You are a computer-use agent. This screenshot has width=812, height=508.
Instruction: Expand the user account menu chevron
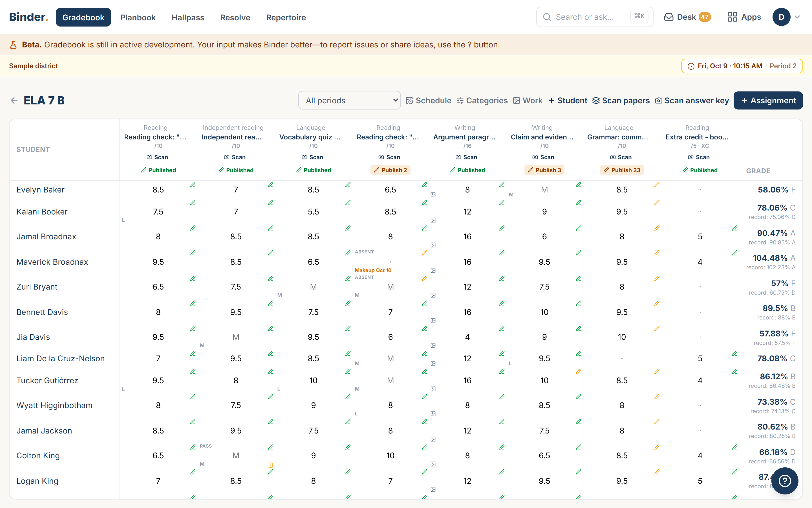click(x=798, y=17)
